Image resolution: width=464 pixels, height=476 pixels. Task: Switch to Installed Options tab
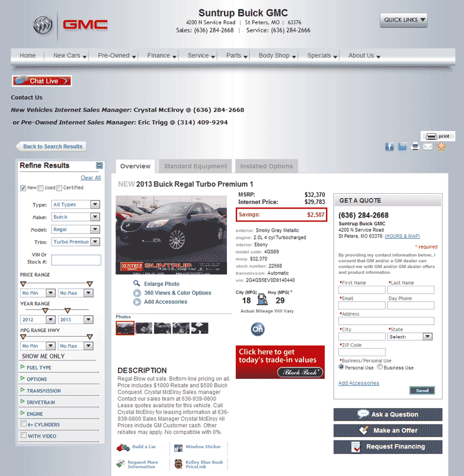[x=267, y=166]
